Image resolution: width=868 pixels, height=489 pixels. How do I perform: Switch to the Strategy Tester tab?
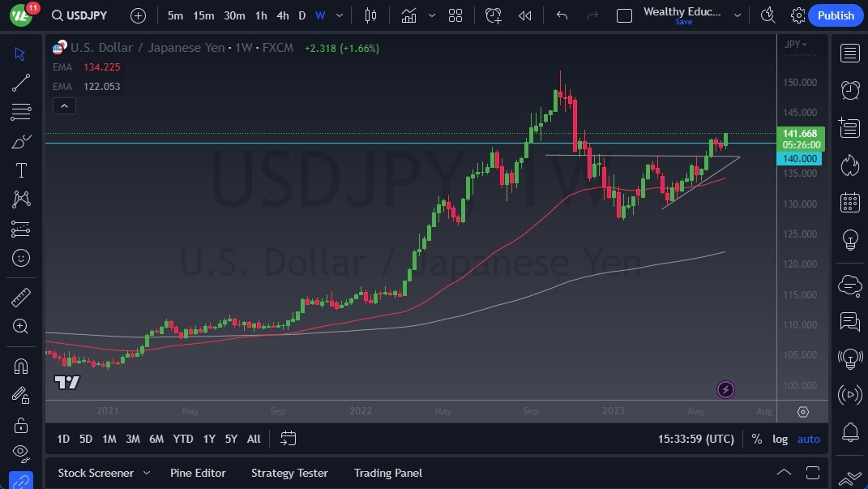[289, 473]
